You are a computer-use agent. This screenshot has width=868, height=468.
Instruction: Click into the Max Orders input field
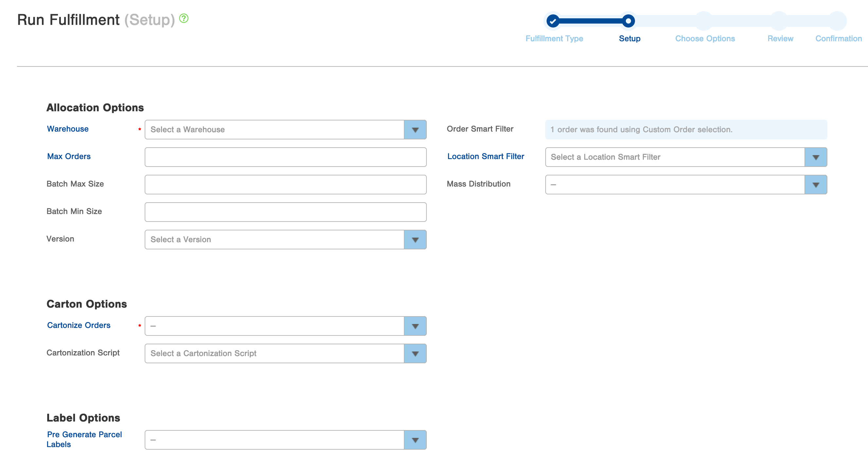pos(285,157)
